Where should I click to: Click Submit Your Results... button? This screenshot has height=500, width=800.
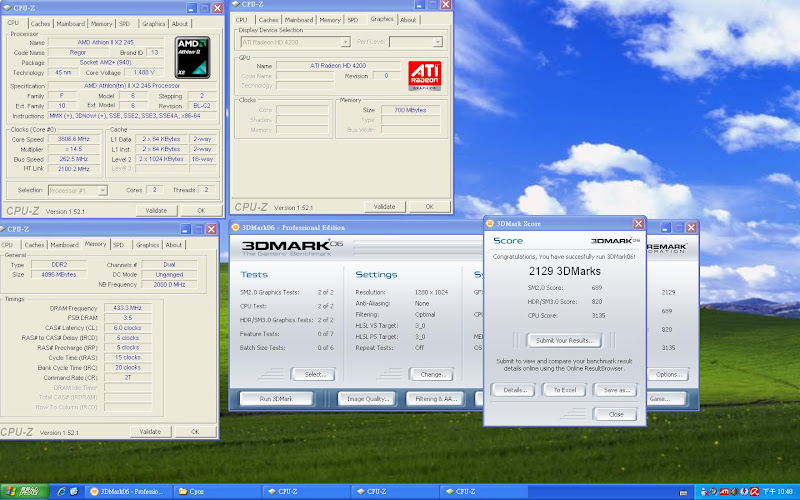pos(564,340)
